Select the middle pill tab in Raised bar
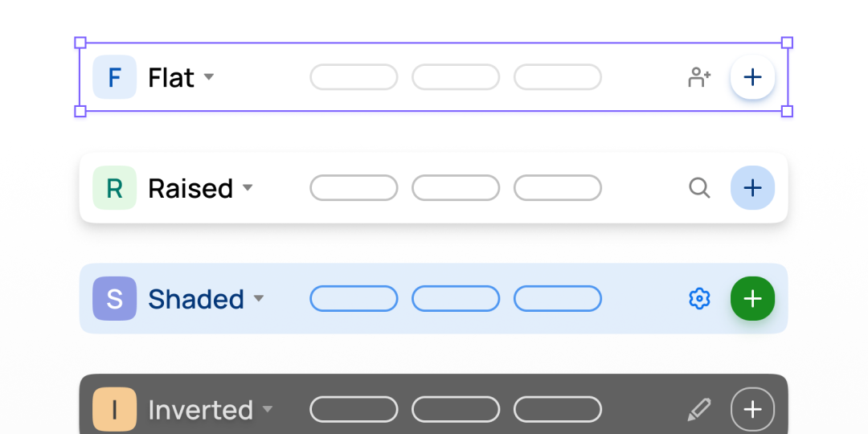Image resolution: width=868 pixels, height=434 pixels. (456, 187)
